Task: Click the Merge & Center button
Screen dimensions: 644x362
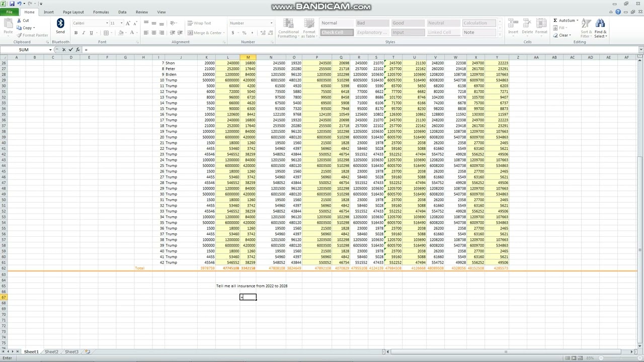Action: (x=206, y=33)
